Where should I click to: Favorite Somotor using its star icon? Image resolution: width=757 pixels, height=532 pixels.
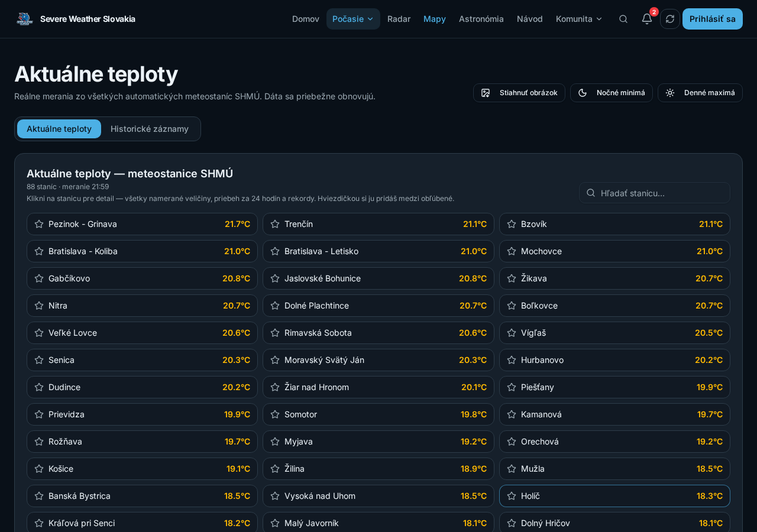275,414
